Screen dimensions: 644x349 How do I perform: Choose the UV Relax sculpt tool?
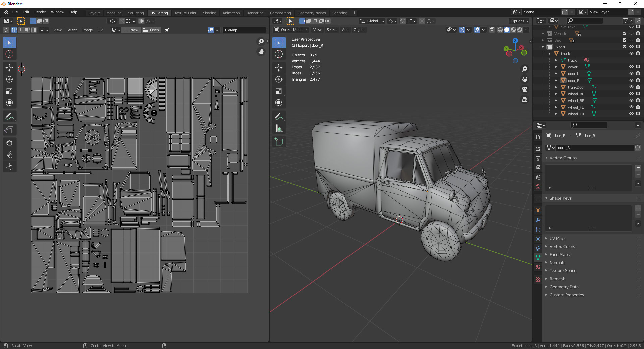click(x=9, y=155)
